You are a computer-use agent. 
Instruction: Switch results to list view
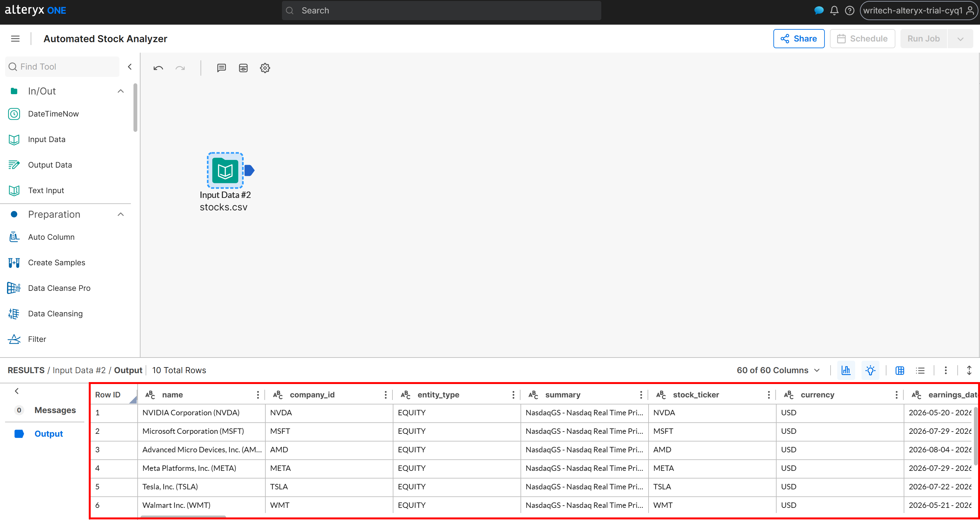[x=920, y=370]
